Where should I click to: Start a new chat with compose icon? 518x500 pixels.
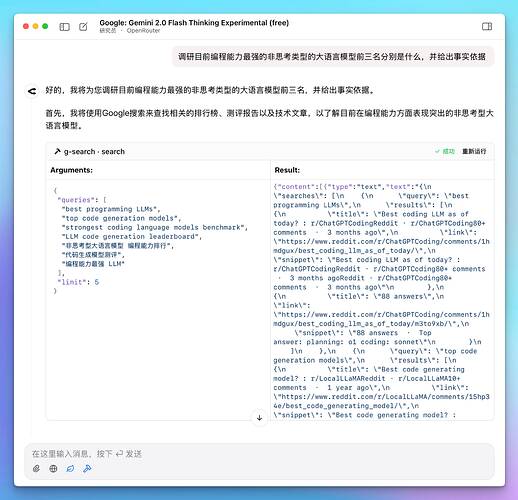coord(83,27)
